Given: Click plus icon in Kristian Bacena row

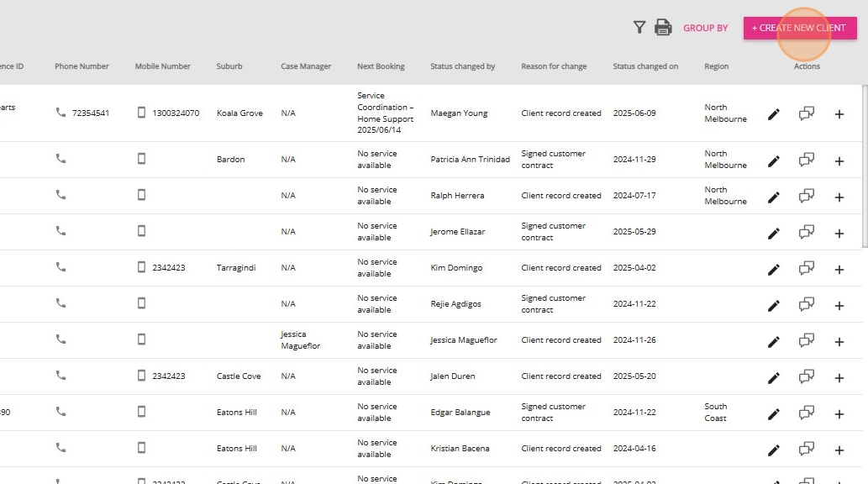Looking at the screenshot, I should tap(839, 450).
